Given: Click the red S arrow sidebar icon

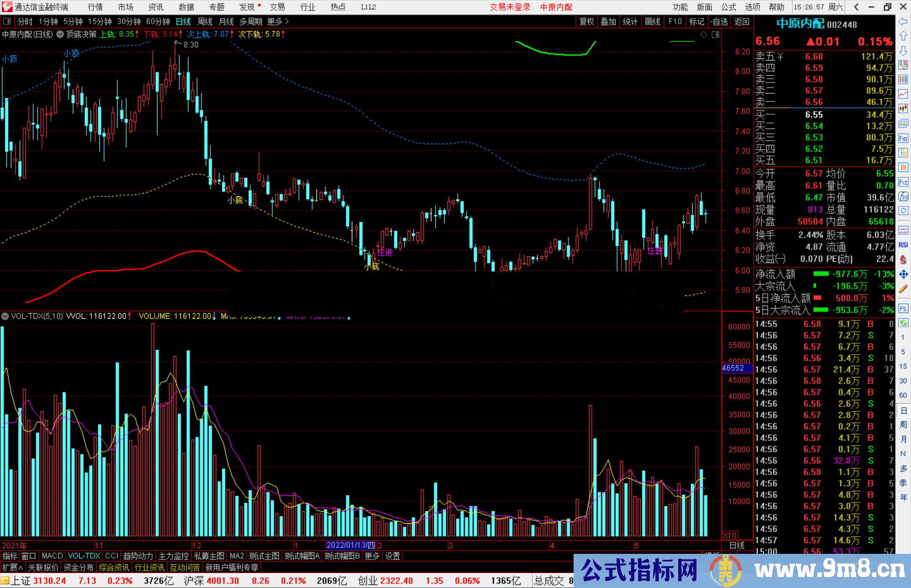Looking at the screenshot, I should click(903, 260).
